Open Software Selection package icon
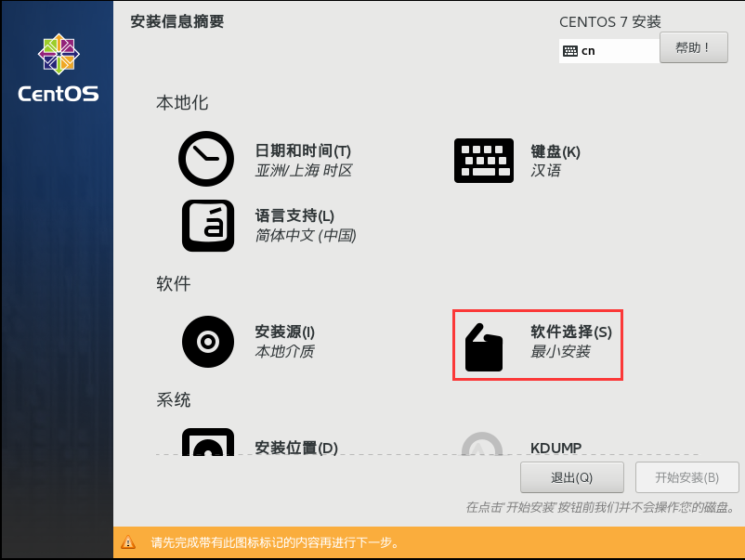The image size is (745, 560). coord(484,347)
